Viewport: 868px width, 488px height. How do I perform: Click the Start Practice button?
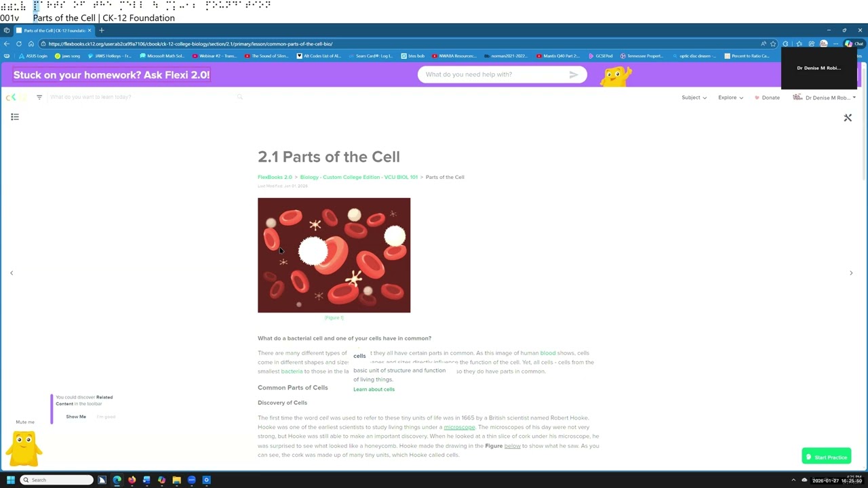pyautogui.click(x=826, y=457)
